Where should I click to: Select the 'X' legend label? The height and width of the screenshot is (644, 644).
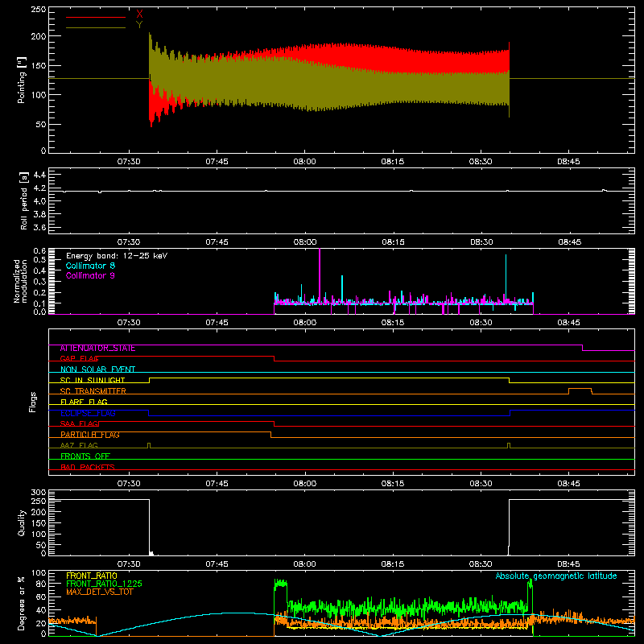tap(139, 14)
